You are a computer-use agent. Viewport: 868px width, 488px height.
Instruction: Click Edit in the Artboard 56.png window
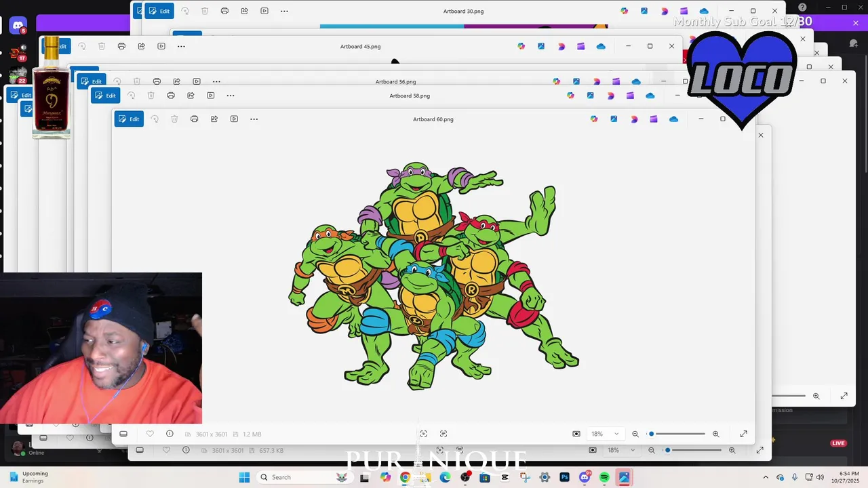(x=92, y=81)
